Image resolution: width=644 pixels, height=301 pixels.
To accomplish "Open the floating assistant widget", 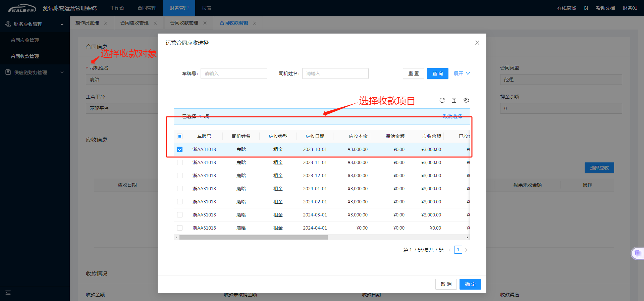I will click(x=637, y=253).
